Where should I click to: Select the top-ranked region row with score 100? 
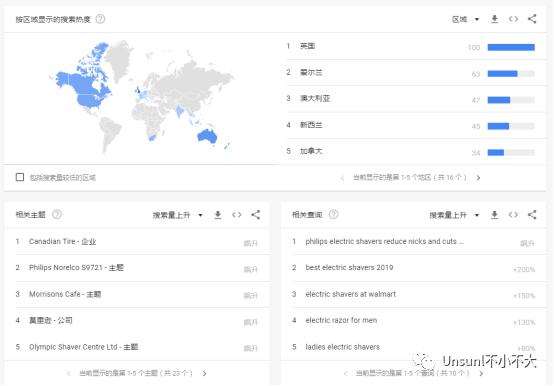click(411, 47)
